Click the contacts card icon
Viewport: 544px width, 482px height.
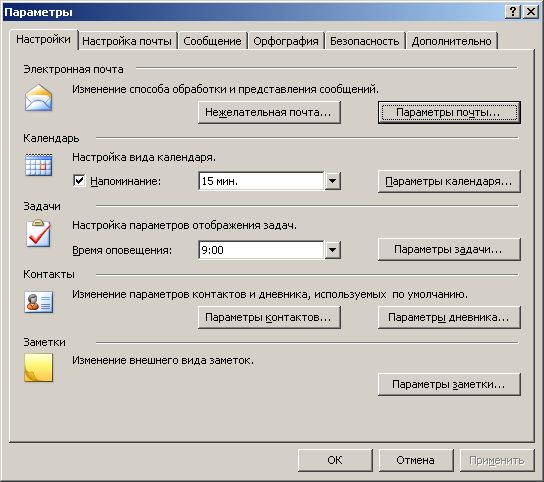[39, 302]
